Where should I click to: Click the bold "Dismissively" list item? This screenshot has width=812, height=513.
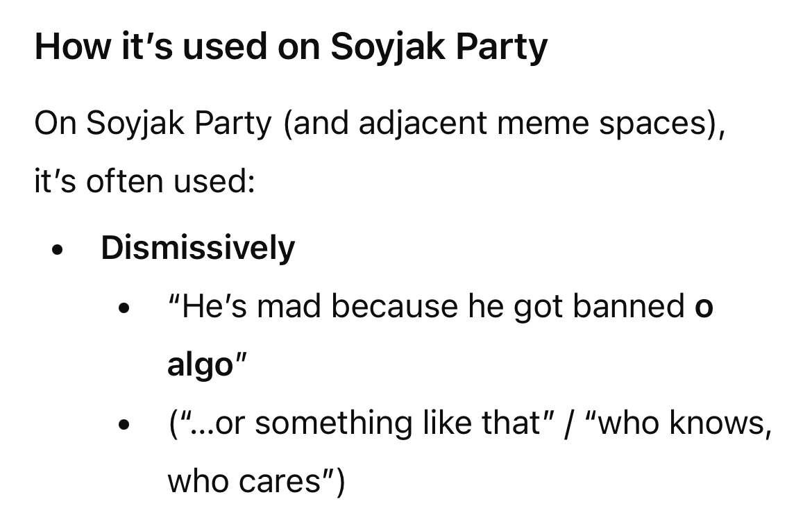pos(198,248)
